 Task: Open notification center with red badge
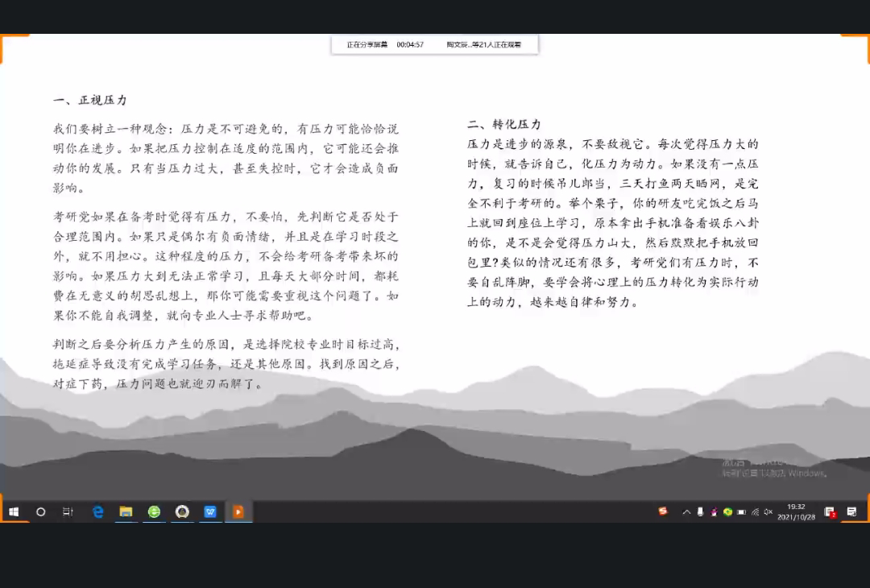click(830, 511)
